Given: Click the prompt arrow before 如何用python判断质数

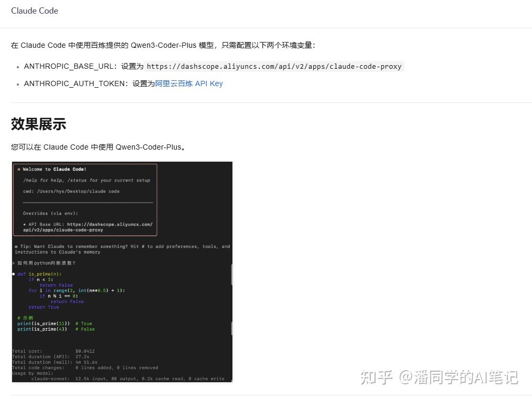Looking at the screenshot, I should click(14, 262).
